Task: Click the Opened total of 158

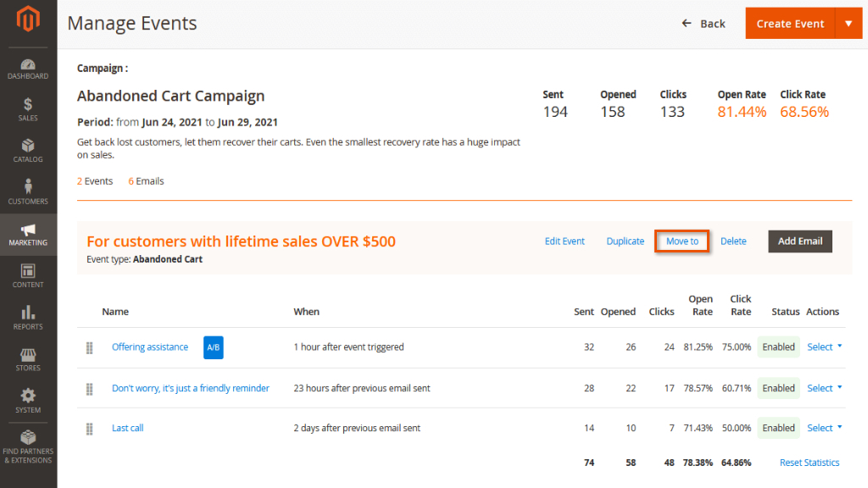Action: (613, 112)
